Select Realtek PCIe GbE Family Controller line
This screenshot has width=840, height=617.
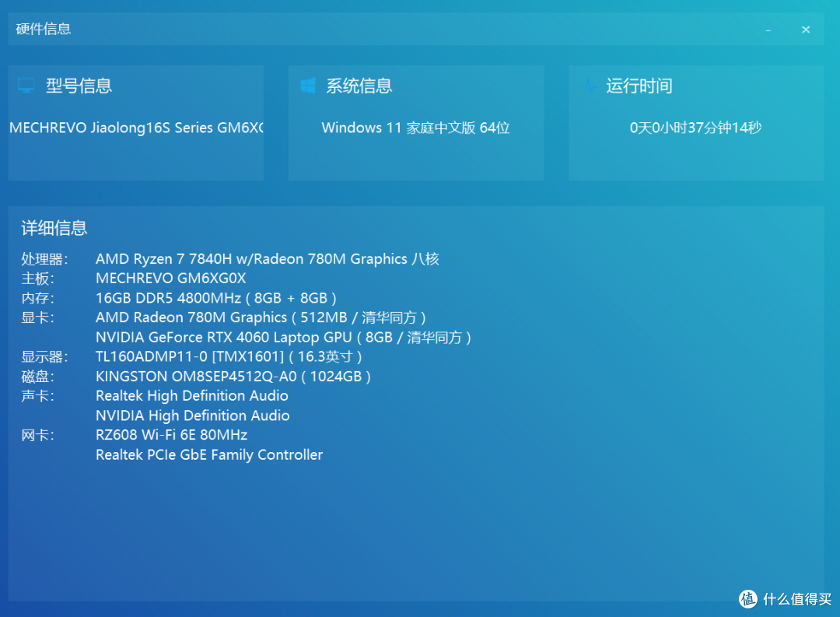[209, 454]
